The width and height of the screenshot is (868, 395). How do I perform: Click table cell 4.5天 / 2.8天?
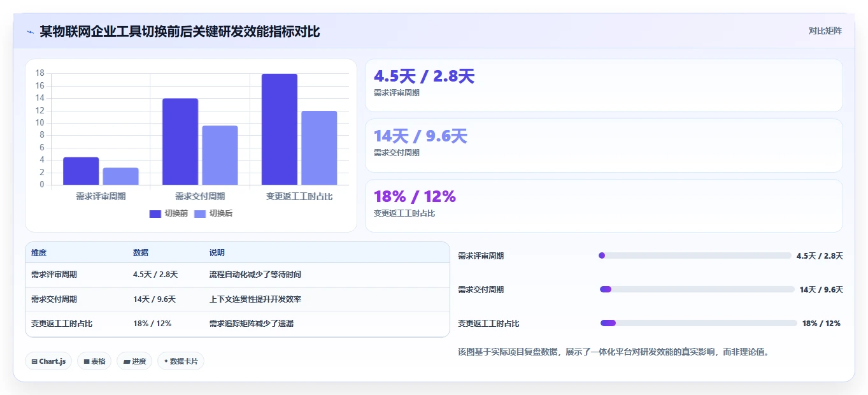coord(155,275)
